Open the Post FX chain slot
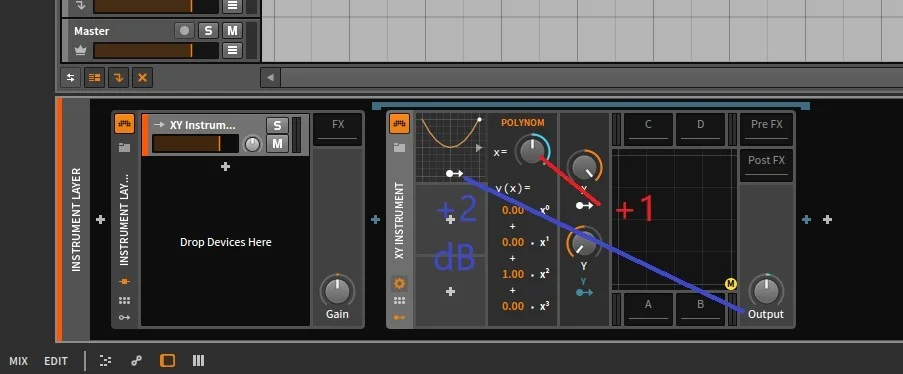Viewport: 903px width, 374px height. pos(767,165)
